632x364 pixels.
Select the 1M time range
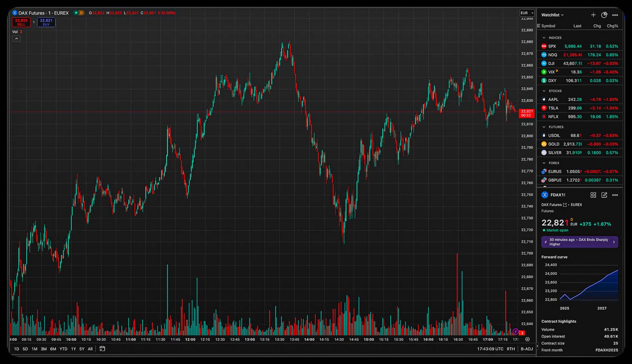34,349
